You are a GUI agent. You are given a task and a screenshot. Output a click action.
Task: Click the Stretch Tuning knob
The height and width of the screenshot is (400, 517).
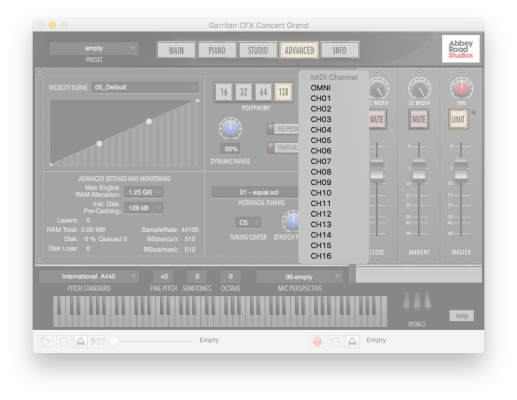pyautogui.click(x=292, y=221)
